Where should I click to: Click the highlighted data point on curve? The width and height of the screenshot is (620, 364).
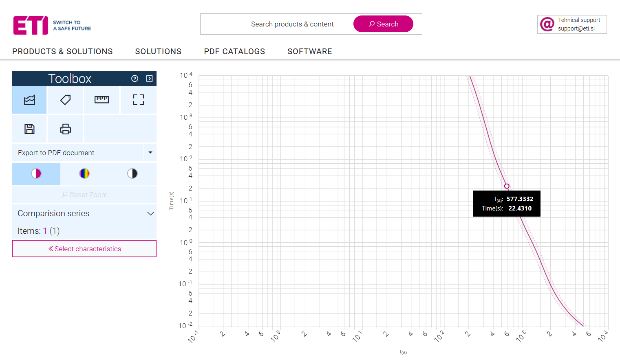pyautogui.click(x=507, y=186)
